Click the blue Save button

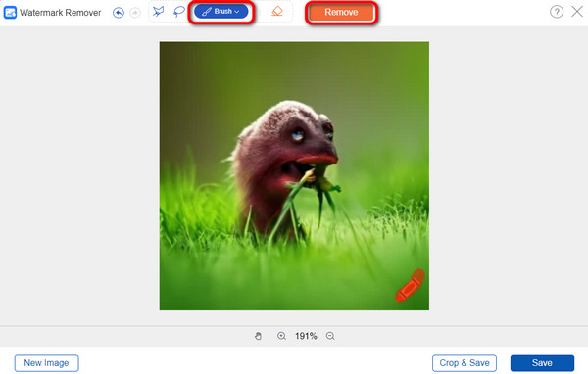[x=542, y=363]
